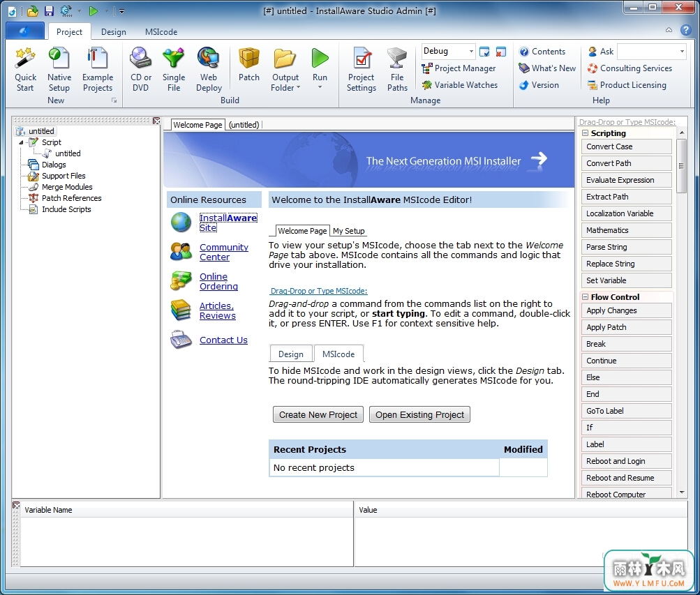This screenshot has height=595, width=700.
Task: Build for CD or DVD
Action: click(140, 70)
